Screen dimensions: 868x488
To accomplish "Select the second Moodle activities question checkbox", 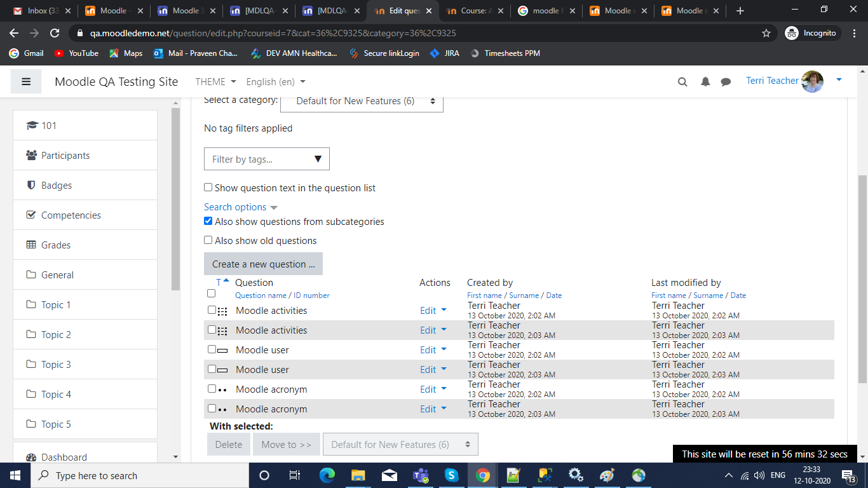I will pos(212,330).
